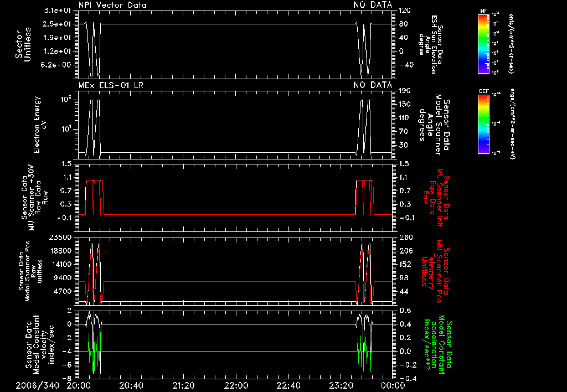Click the 206 tick on telemetry axis
567x392 pixels.
point(406,251)
